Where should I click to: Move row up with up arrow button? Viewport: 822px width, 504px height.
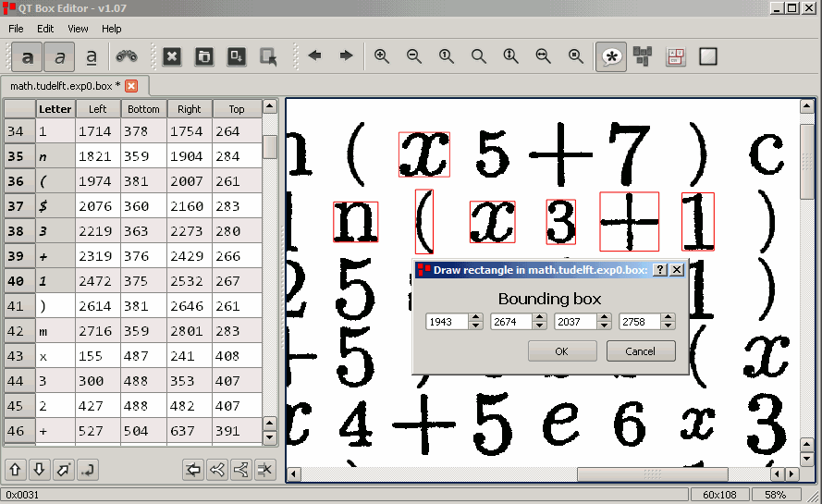(x=15, y=470)
